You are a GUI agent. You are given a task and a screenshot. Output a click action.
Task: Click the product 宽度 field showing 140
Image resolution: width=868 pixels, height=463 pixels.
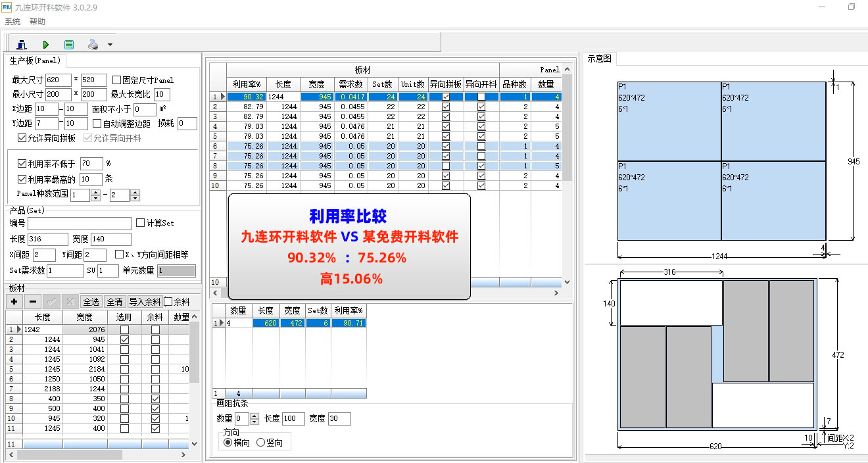point(110,239)
